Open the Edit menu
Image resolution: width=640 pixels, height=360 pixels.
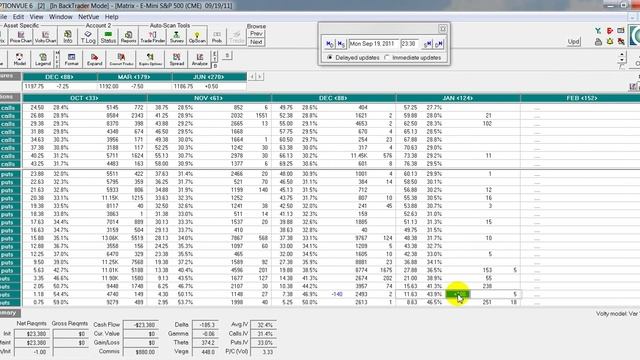(x=18, y=17)
